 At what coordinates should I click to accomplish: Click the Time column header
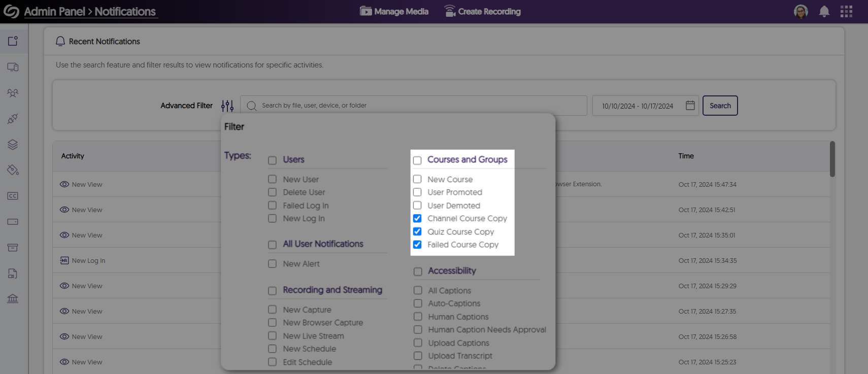686,156
